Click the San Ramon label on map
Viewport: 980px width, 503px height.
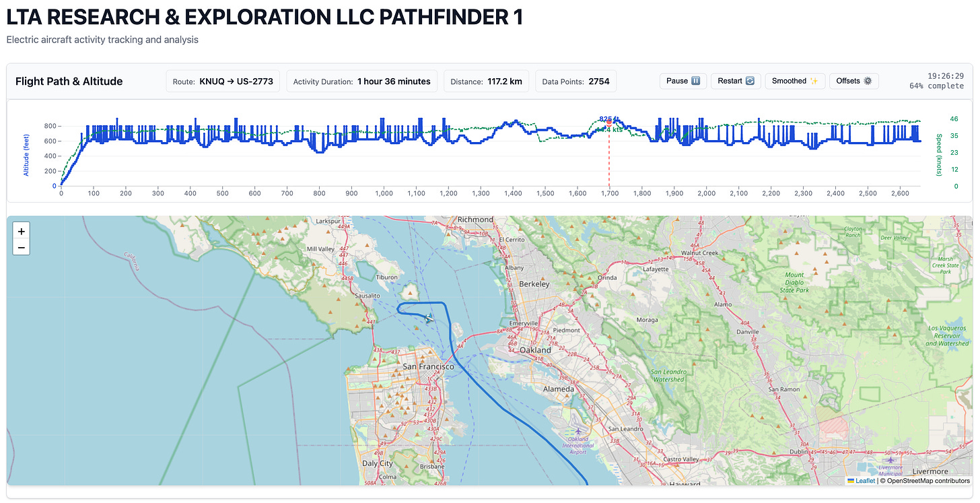(x=783, y=389)
